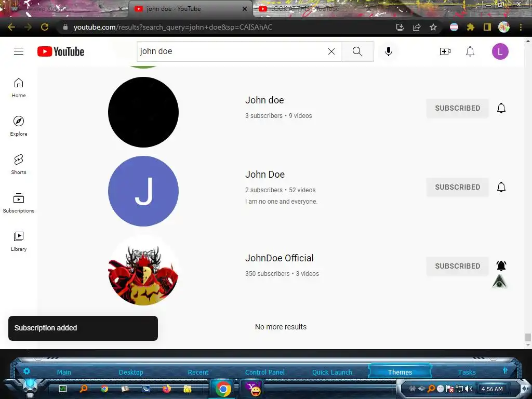Open the Desktop tab in taskbar menu
Screen dimensions: 532x399
(x=131, y=372)
